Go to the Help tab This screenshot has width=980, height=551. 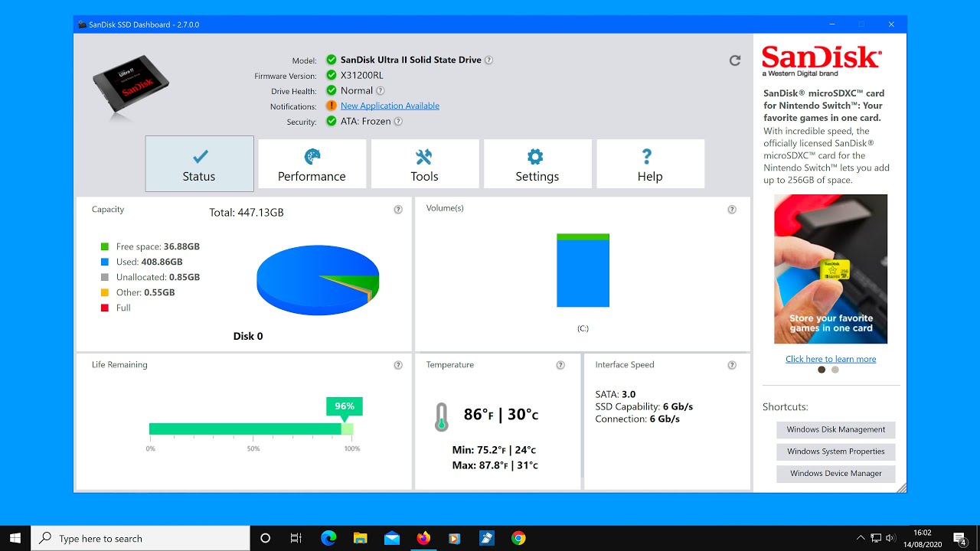click(x=650, y=164)
